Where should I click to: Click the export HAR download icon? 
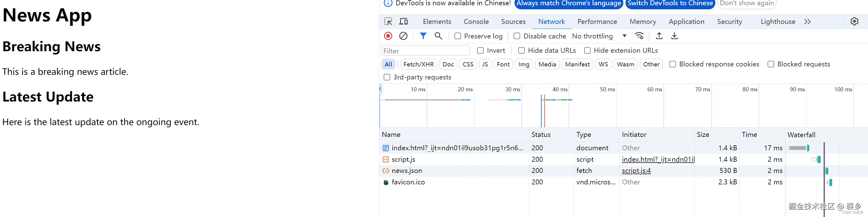coord(674,36)
